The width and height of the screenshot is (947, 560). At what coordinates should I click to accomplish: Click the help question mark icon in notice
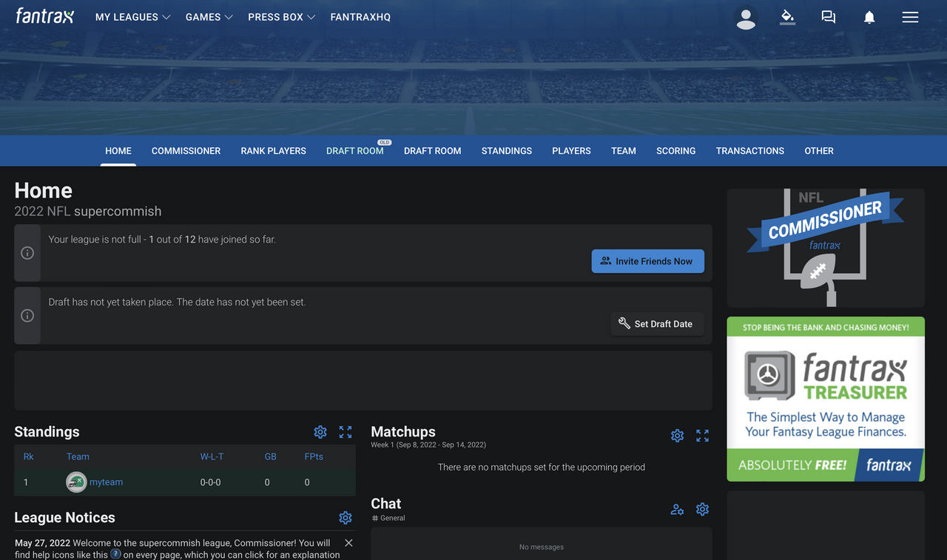click(115, 553)
